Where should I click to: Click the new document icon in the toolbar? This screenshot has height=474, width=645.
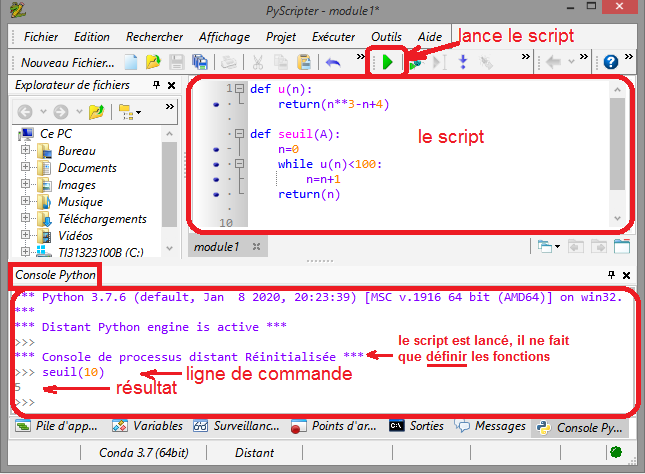pos(131,62)
